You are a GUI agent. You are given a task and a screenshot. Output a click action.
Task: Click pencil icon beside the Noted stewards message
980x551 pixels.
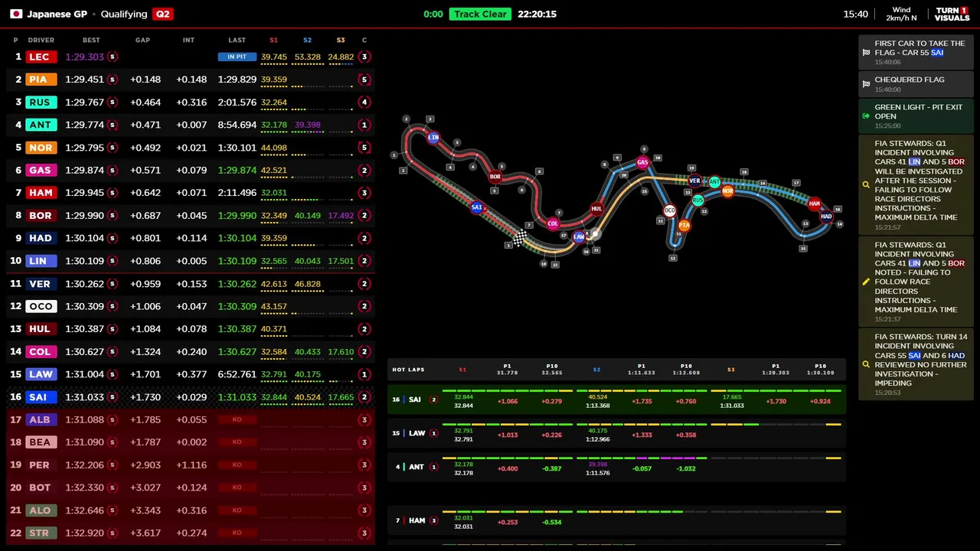point(866,282)
